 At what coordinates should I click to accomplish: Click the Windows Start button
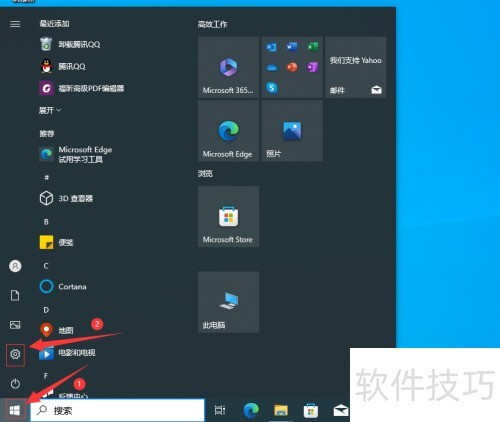point(15,410)
